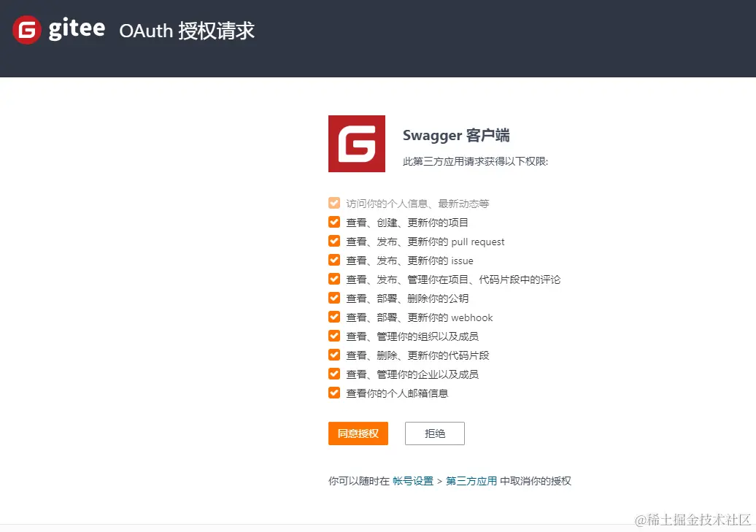Click the label 查看、部署、更新你的 webhook
Screen dimensions: 756x532
[420, 317]
